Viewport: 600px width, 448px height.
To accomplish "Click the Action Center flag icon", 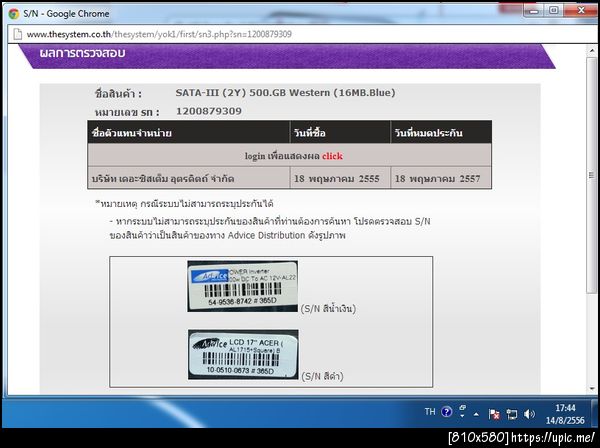I will [494, 414].
